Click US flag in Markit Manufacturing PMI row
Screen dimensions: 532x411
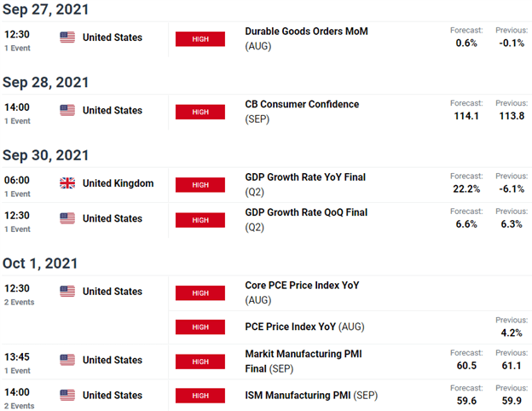click(67, 360)
